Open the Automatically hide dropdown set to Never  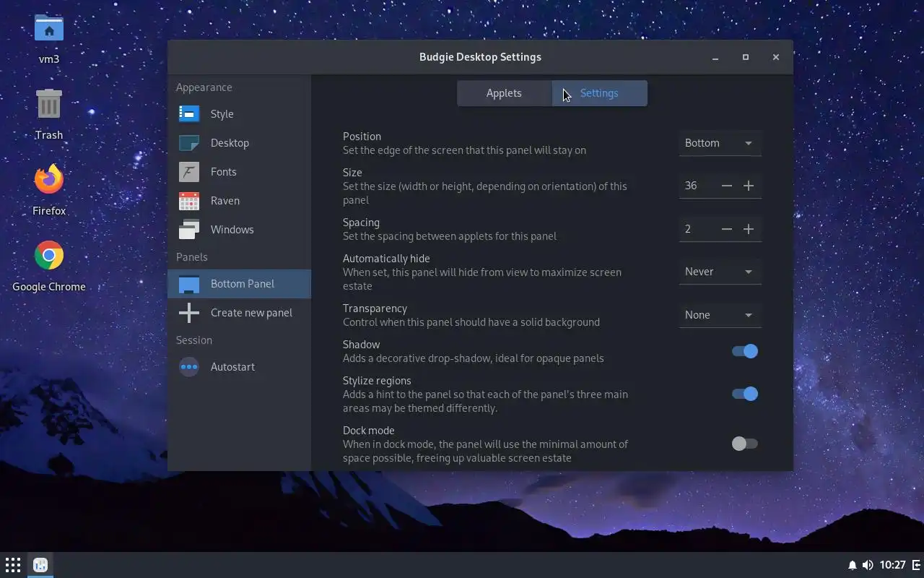[720, 272]
